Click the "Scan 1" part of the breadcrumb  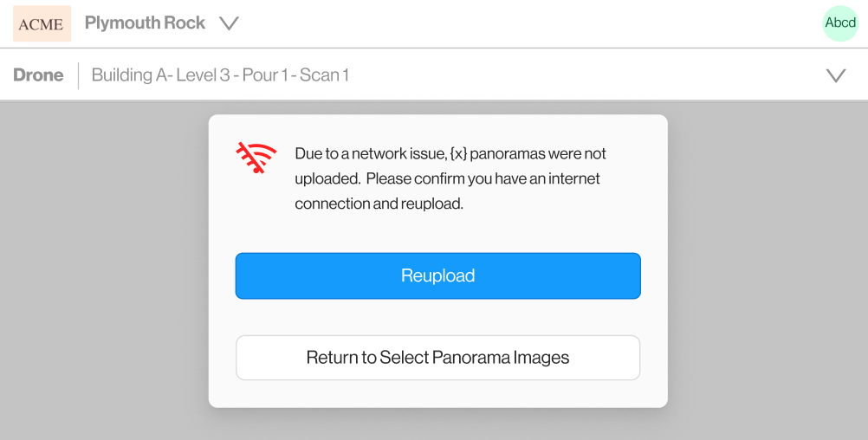coord(324,75)
